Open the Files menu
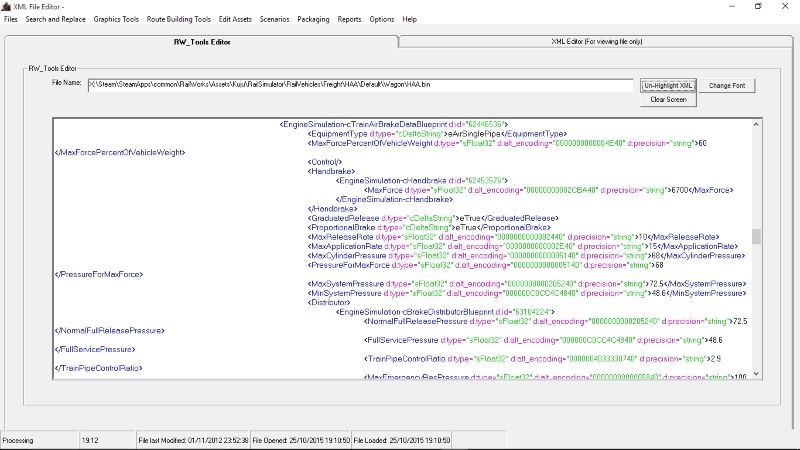 [x=10, y=19]
